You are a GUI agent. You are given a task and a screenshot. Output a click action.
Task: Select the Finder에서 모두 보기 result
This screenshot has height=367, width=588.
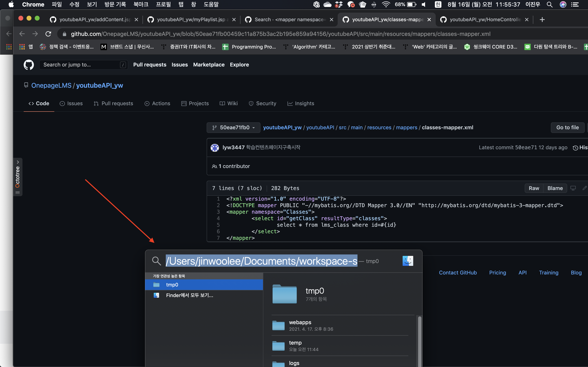[189, 295]
